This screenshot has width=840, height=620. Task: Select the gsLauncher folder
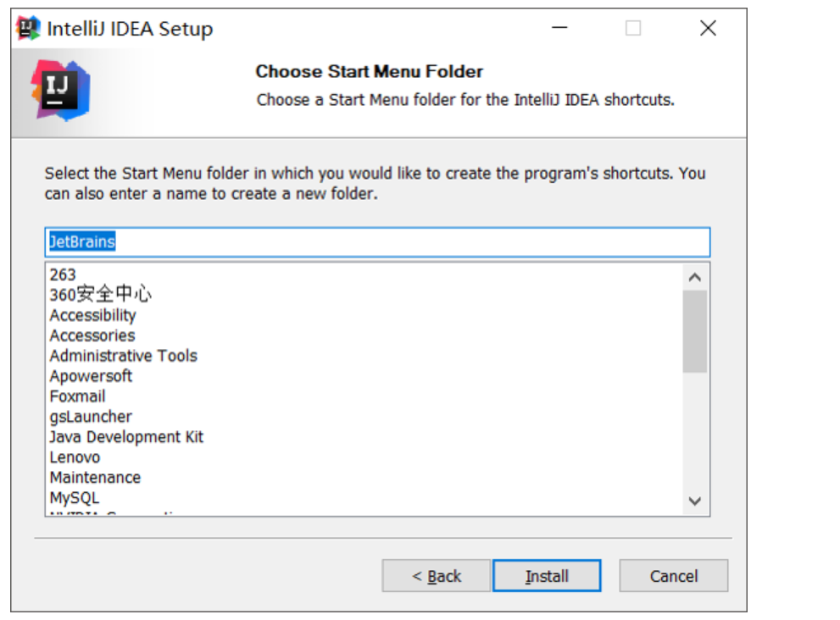point(91,417)
